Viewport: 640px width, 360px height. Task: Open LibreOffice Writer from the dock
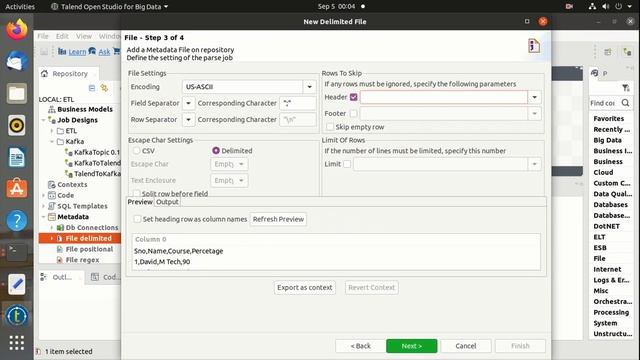(17, 157)
